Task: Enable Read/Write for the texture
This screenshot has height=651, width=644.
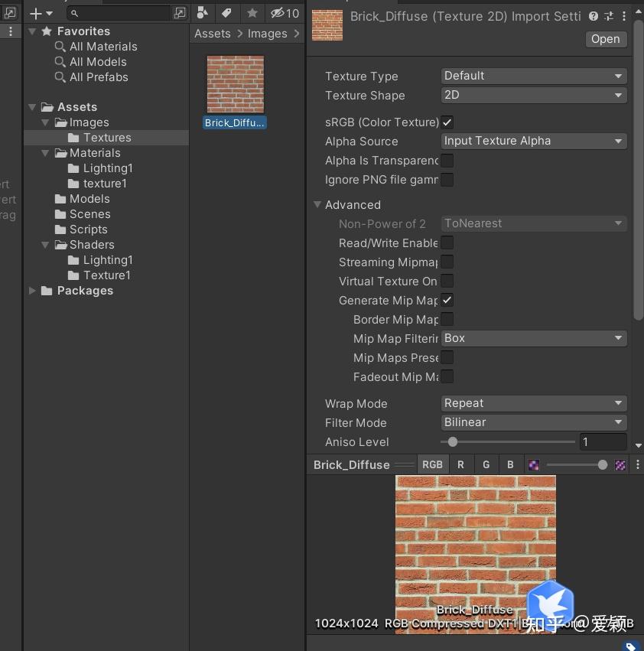Action: click(x=447, y=242)
